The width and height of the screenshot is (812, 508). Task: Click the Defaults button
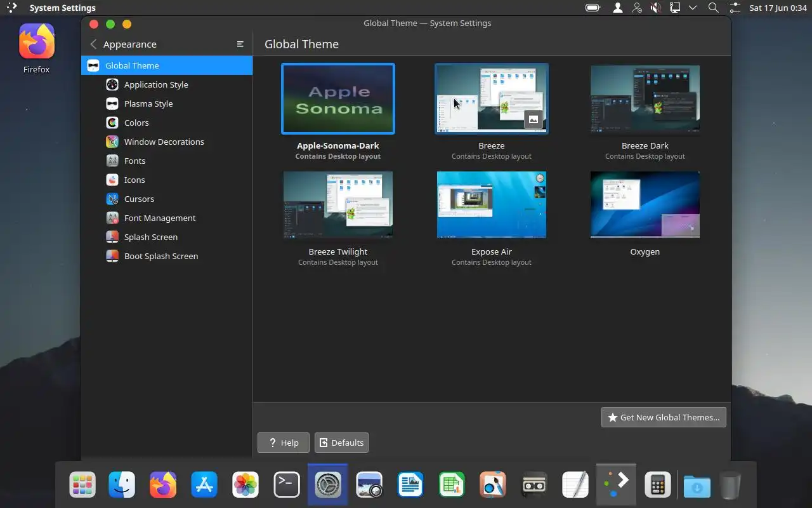341,443
